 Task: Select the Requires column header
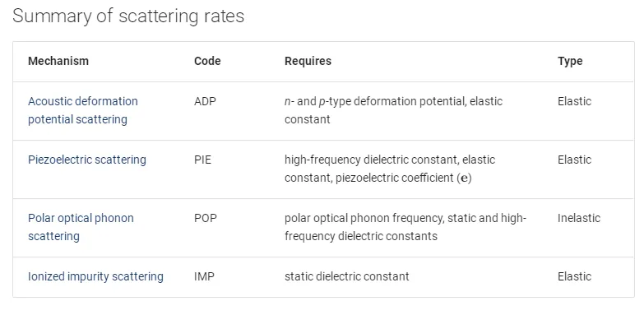[308, 61]
